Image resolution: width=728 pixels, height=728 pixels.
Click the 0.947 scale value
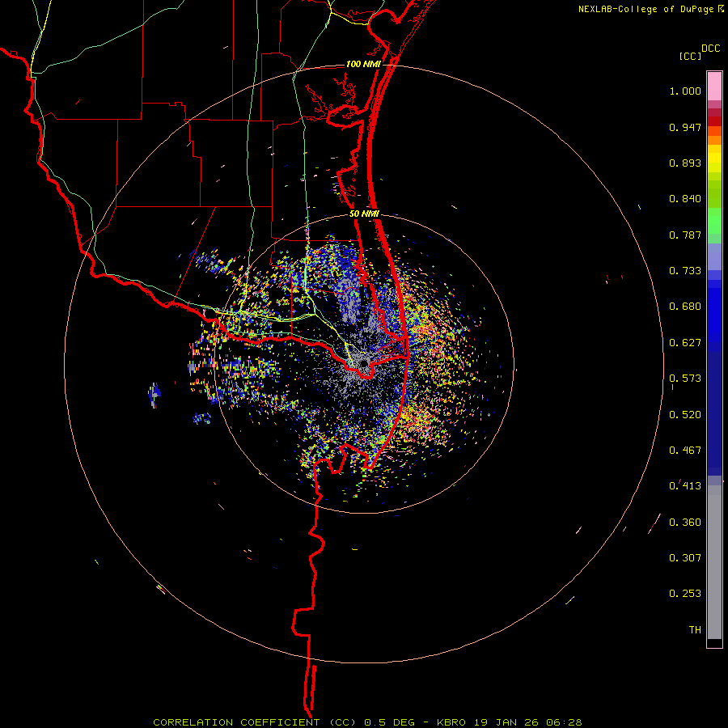[685, 127]
